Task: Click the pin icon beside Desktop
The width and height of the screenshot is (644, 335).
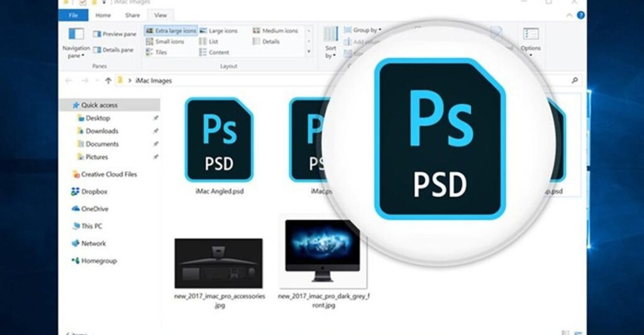Action: (x=156, y=118)
